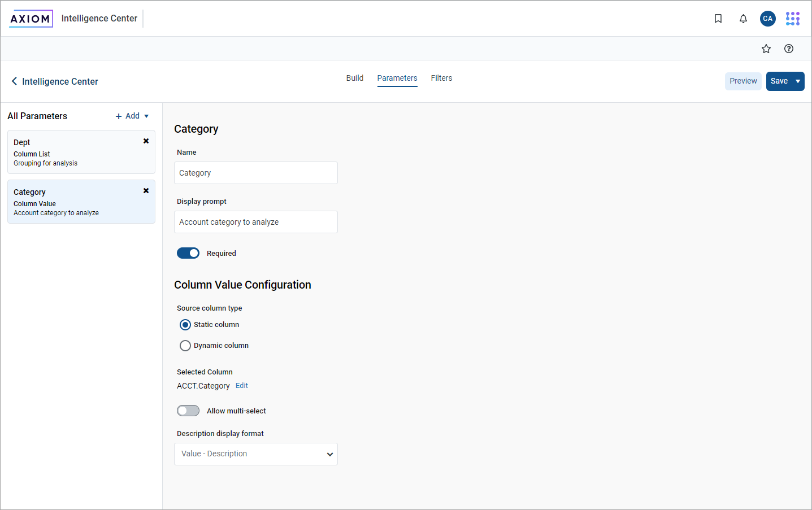The width and height of the screenshot is (812, 510).
Task: Mark page as favorite with star icon
Action: pyautogui.click(x=766, y=49)
